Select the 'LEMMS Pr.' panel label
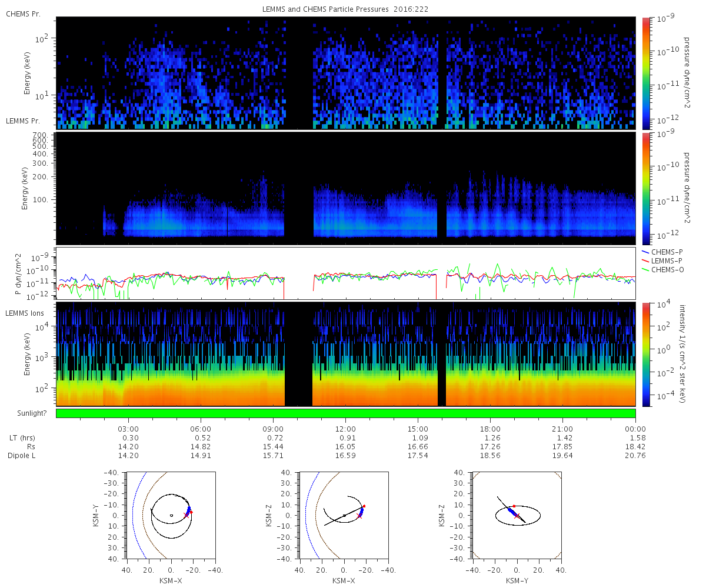 tap(23, 121)
